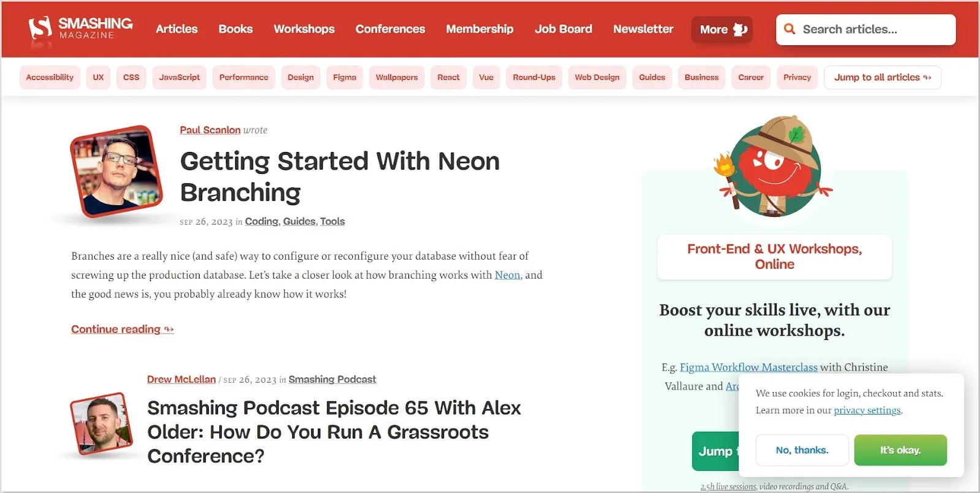980x493 pixels.
Task: Decline cookies with No, thanks button
Action: point(802,450)
